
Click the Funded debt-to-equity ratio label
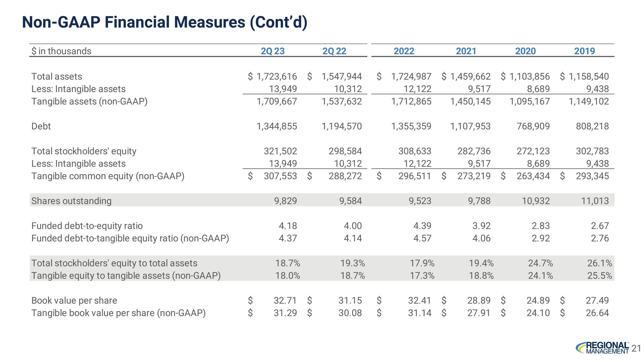point(87,226)
